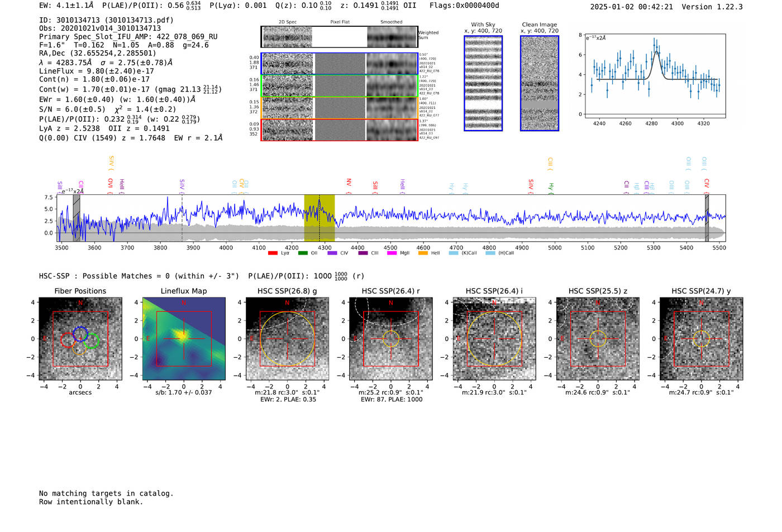Click the Pixel Flat column header
The width and height of the screenshot is (782, 532).
tap(340, 22)
